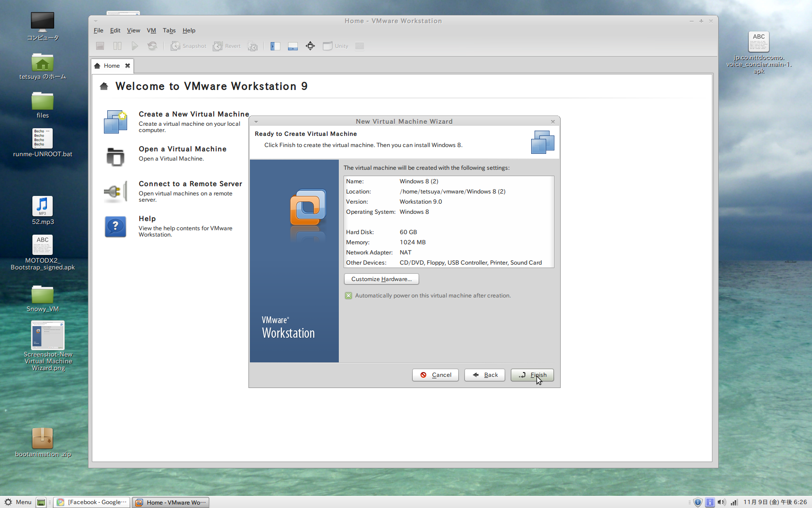812x508 pixels.
Task: Click the Unity toolbar button
Action: coord(335,46)
